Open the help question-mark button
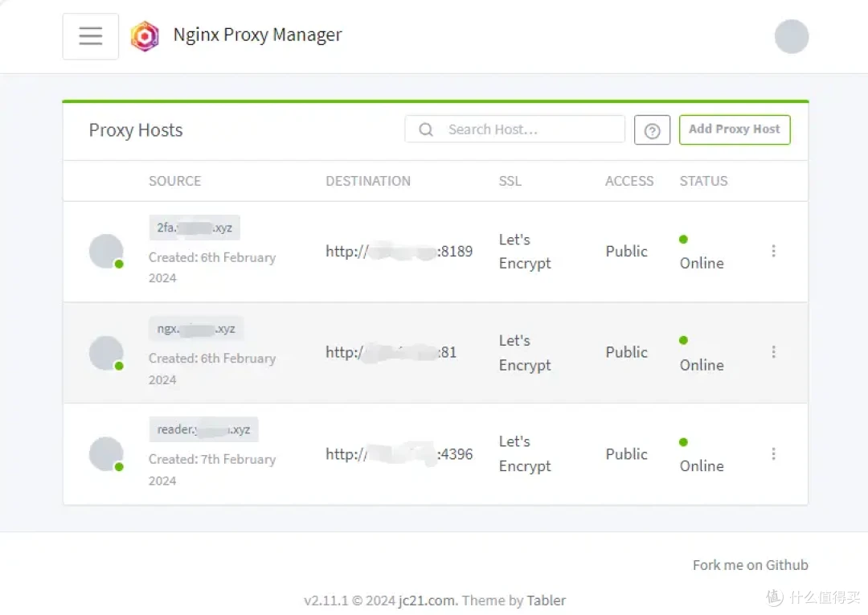Image resolution: width=868 pixels, height=615 pixels. pos(652,130)
